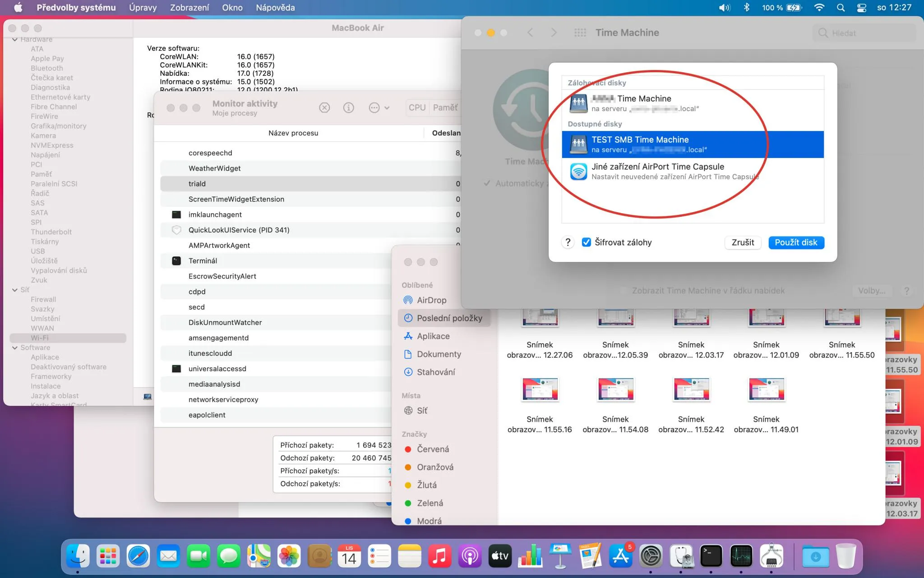Image resolution: width=924 pixels, height=578 pixels.
Task: Click the process info icon in Monitor aktivity
Action: (348, 107)
